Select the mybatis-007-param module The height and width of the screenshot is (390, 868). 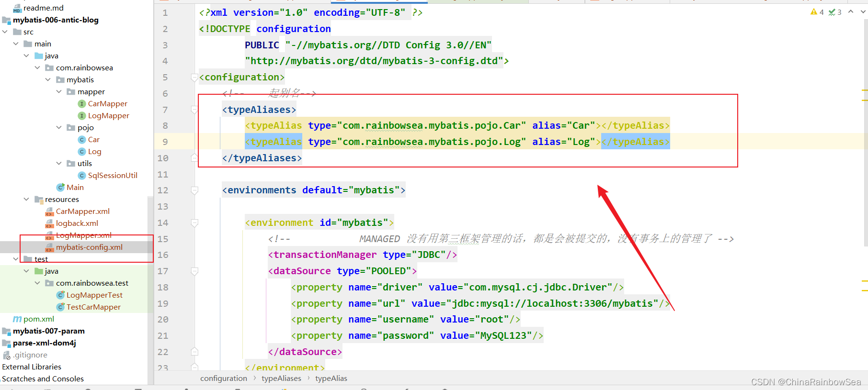pyautogui.click(x=48, y=331)
